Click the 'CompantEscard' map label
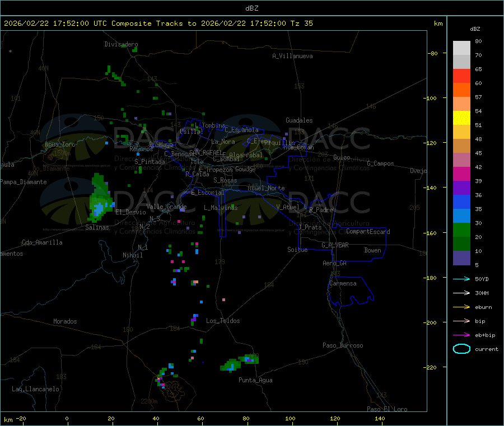Viewport: 504px width, 426px height. 368,232
